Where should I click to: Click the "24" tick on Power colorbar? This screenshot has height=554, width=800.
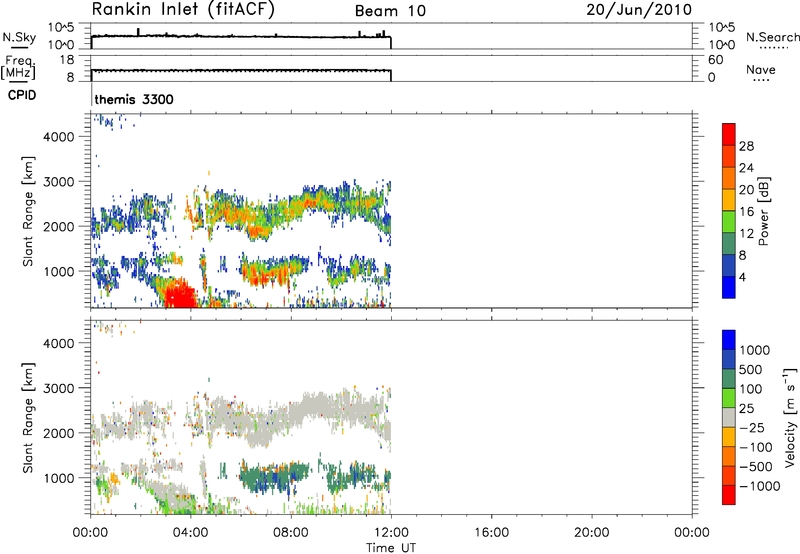click(746, 168)
